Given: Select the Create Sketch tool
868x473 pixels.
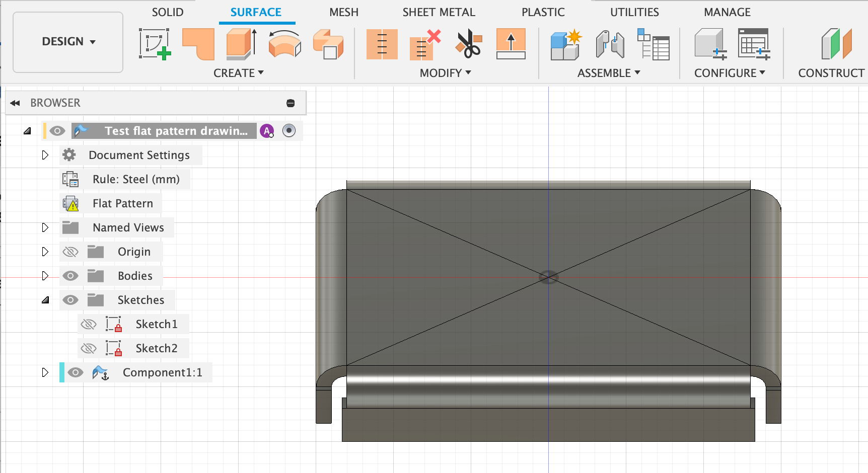Looking at the screenshot, I should coord(155,44).
